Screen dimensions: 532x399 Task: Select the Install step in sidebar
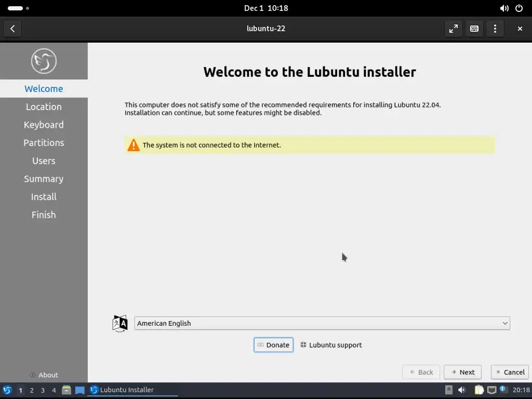pos(44,196)
